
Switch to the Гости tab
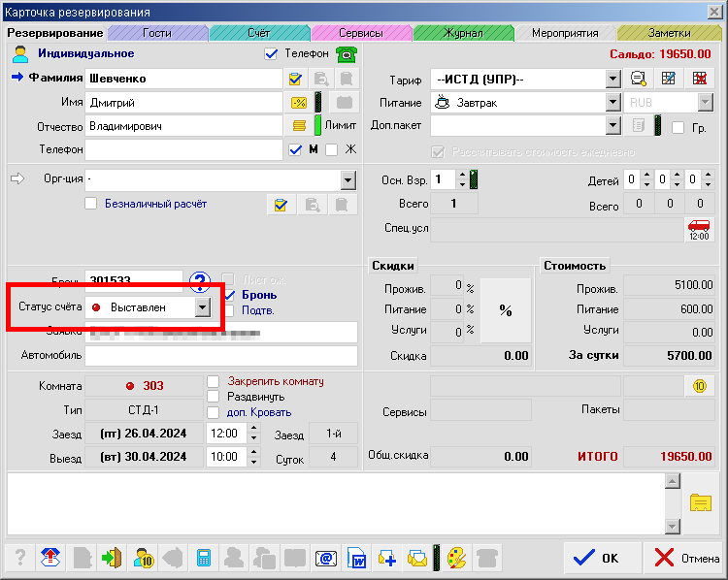(x=156, y=33)
